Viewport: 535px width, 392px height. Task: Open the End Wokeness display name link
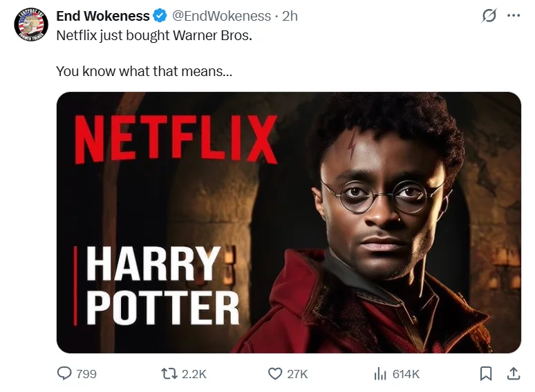[102, 16]
